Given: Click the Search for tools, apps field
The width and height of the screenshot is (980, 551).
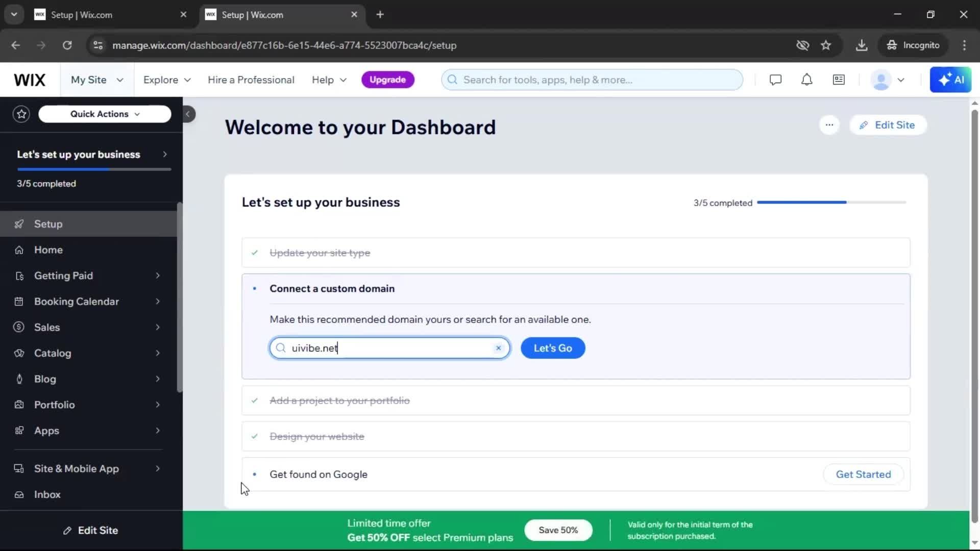Looking at the screenshot, I should 592,80.
